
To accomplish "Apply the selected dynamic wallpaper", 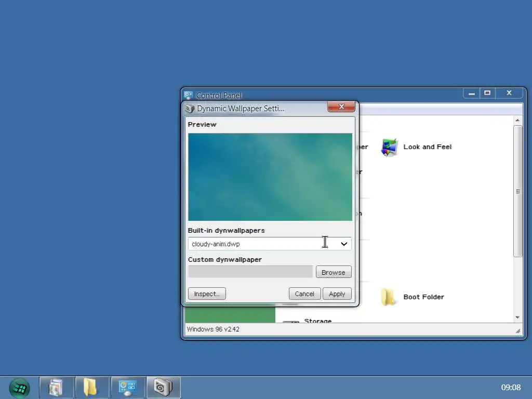I will point(337,294).
